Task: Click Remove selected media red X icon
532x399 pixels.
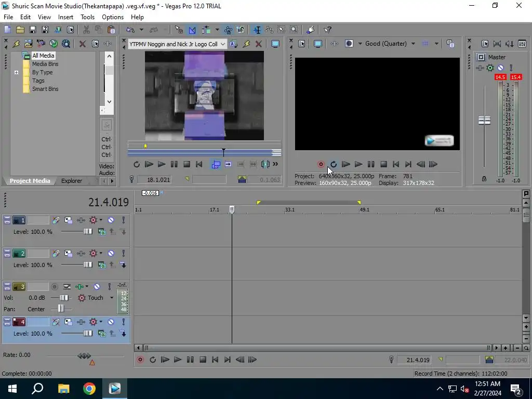Action: click(82, 44)
